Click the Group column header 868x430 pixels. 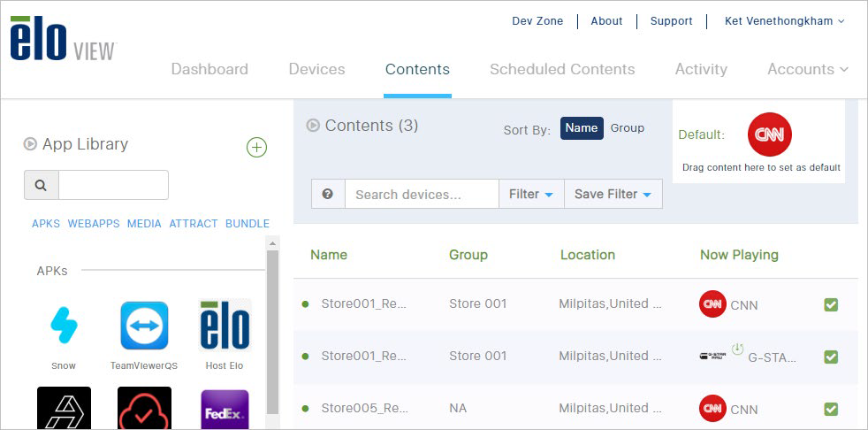(x=468, y=255)
